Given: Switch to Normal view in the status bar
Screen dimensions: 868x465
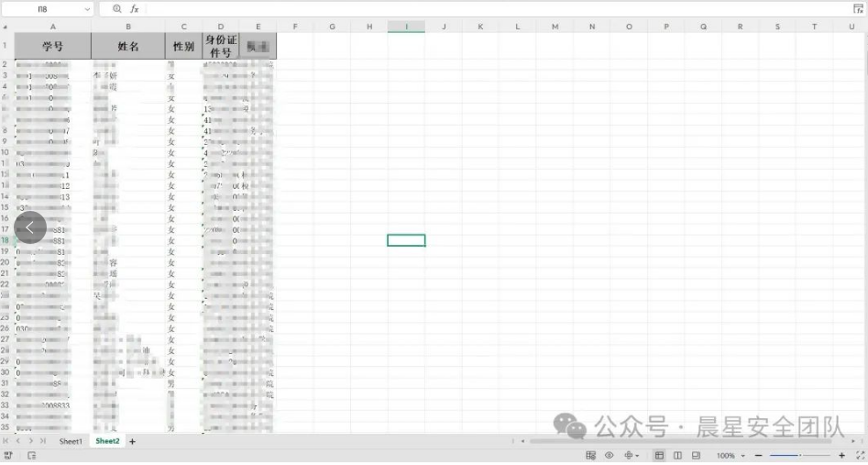Looking at the screenshot, I should coord(659,456).
